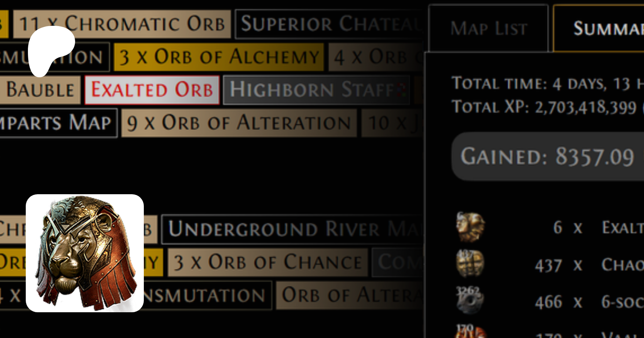Switch to the Summary tab
Viewport: 644px width, 338px height.
599,28
